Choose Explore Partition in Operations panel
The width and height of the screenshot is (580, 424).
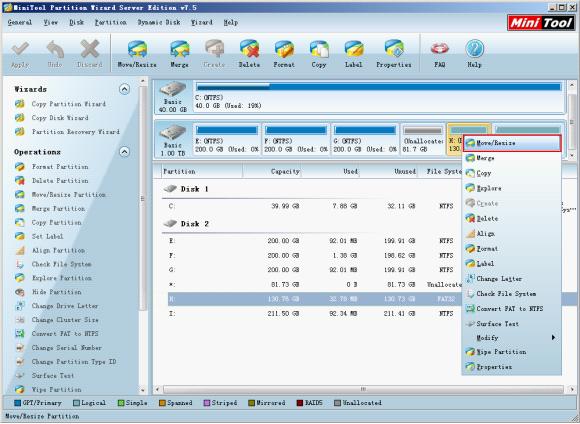[53, 278]
